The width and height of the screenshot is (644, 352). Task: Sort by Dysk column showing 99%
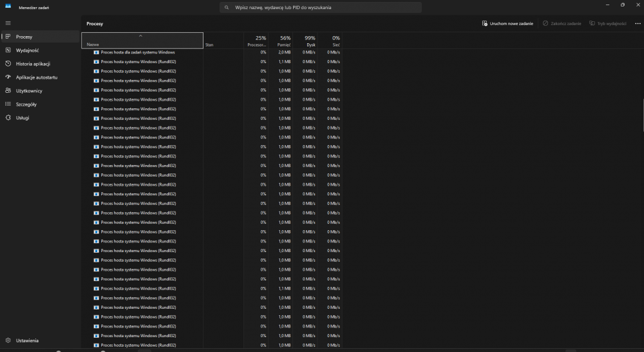(x=306, y=41)
